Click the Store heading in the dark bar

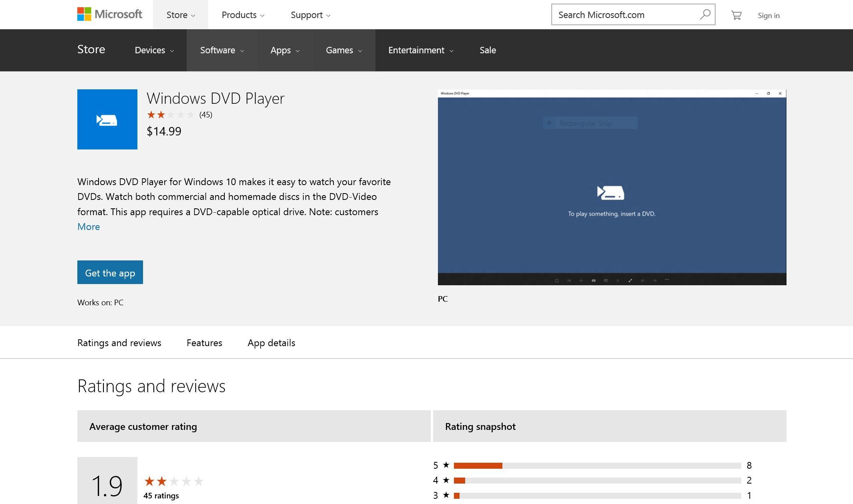[91, 49]
